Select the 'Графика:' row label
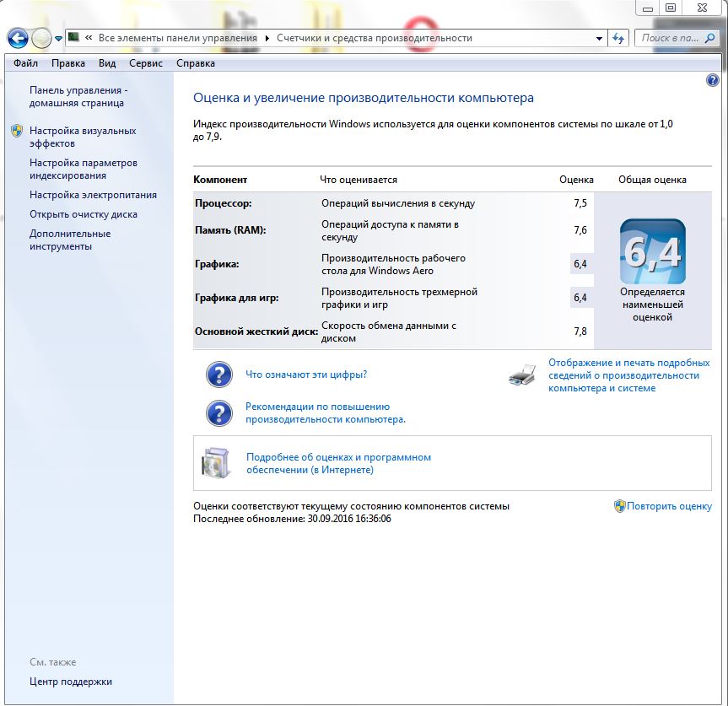This screenshot has width=728, height=706. 217,264
